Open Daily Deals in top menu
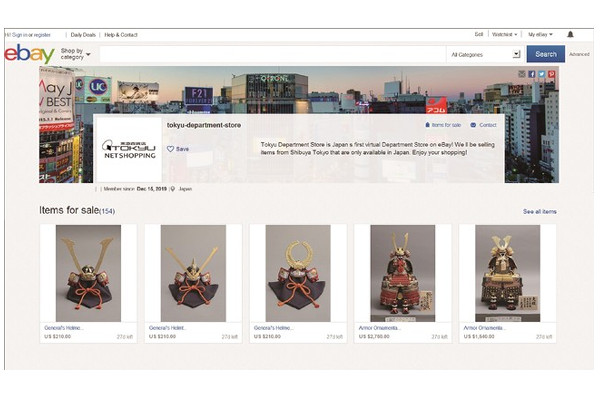 click(x=84, y=34)
